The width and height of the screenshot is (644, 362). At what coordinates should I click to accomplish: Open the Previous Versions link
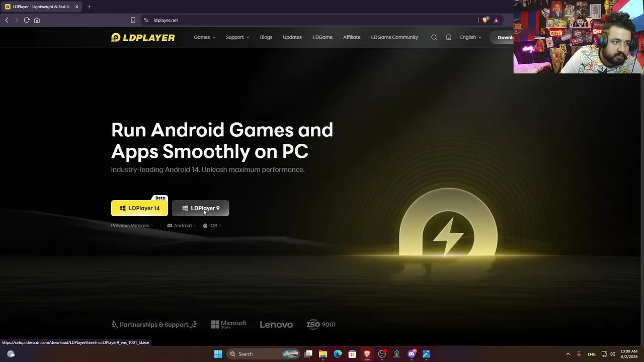[132, 226]
